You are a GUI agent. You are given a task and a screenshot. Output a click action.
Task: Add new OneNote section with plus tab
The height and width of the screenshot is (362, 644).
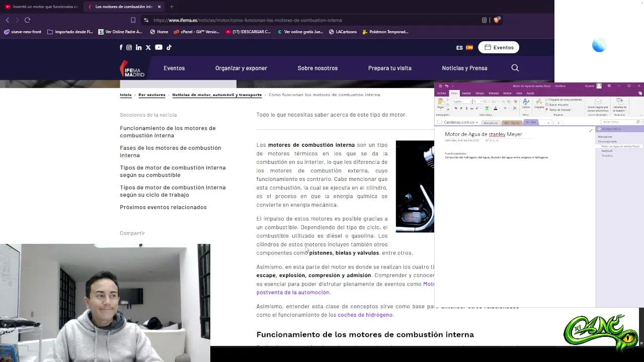558,123
